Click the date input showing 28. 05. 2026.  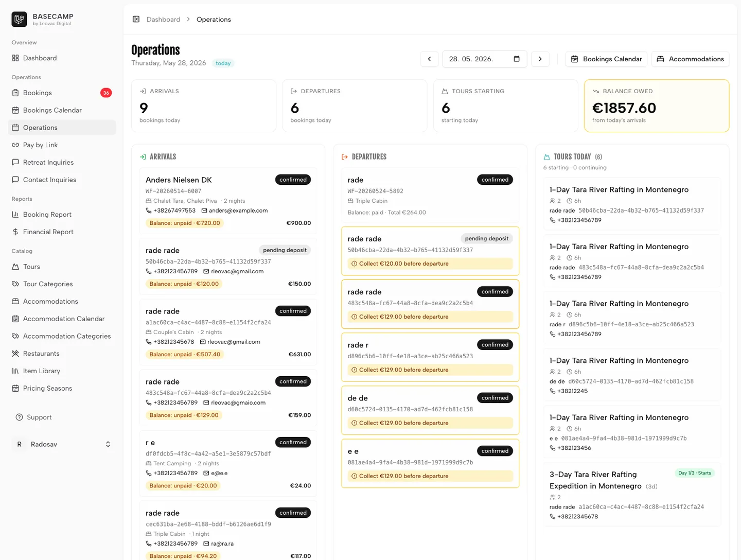pyautogui.click(x=485, y=59)
